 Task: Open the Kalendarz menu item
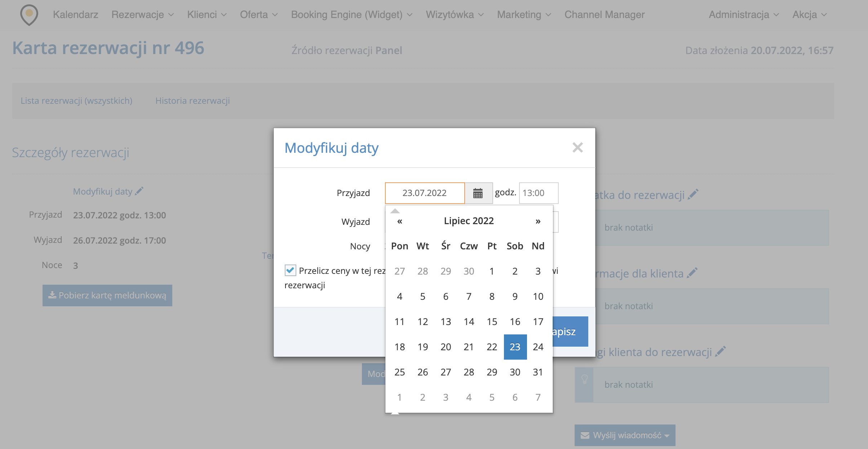click(75, 15)
